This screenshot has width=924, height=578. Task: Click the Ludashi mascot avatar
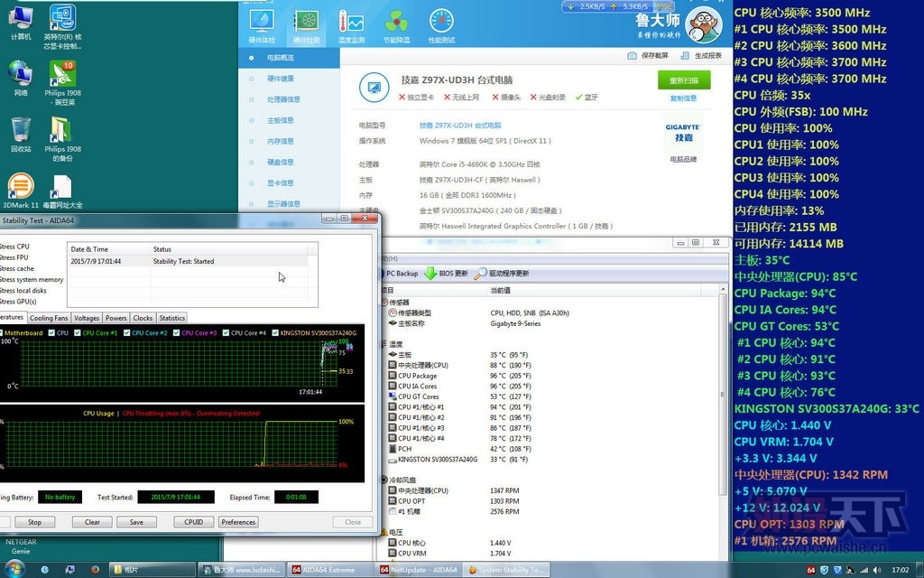click(705, 26)
